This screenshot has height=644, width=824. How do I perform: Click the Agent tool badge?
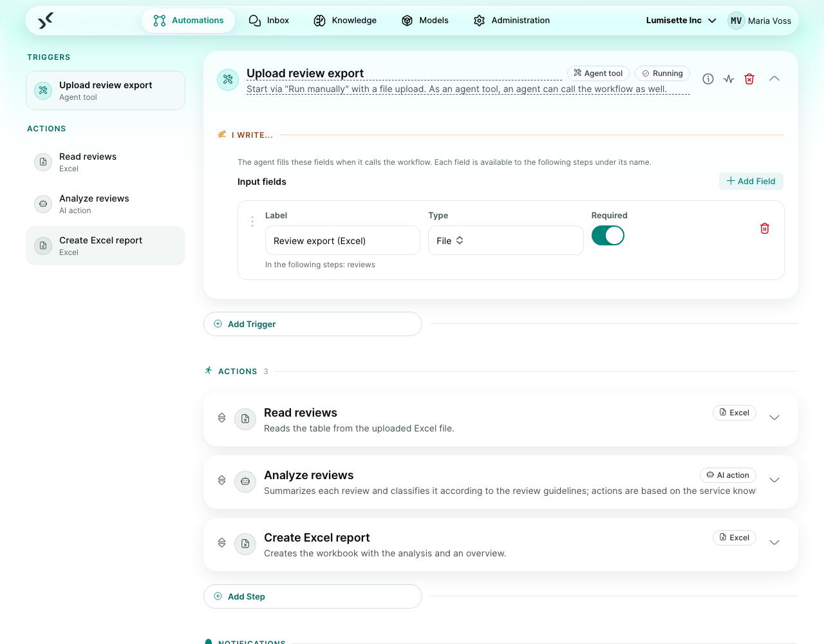598,73
